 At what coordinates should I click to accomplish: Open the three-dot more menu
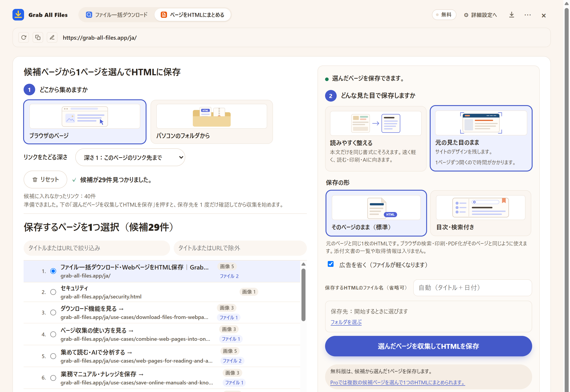[x=527, y=15]
